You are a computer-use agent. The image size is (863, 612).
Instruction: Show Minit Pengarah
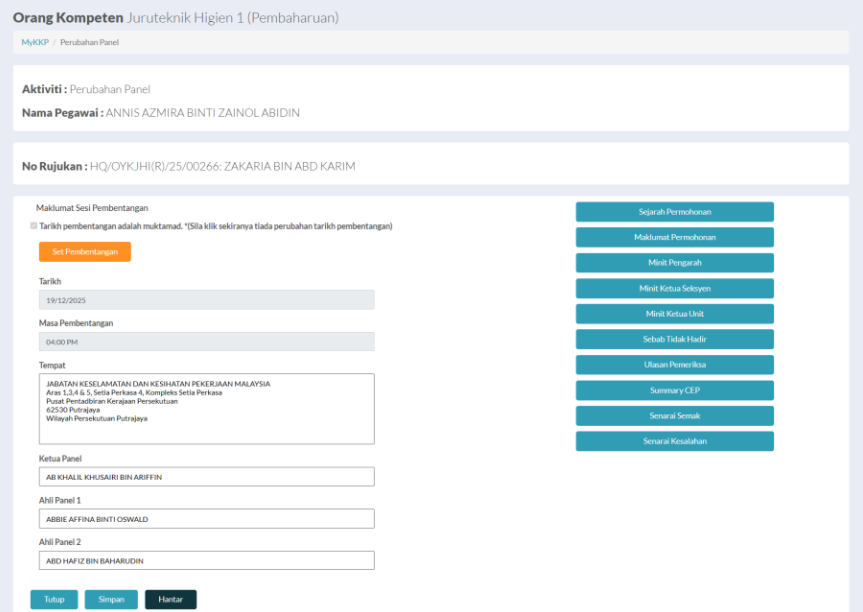[x=675, y=263]
